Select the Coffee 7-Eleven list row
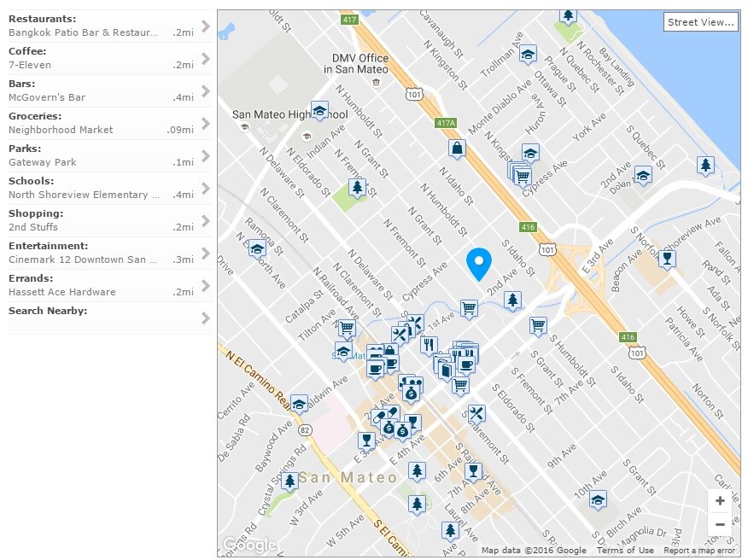Image resolution: width=748 pixels, height=560 pixels. click(x=102, y=58)
